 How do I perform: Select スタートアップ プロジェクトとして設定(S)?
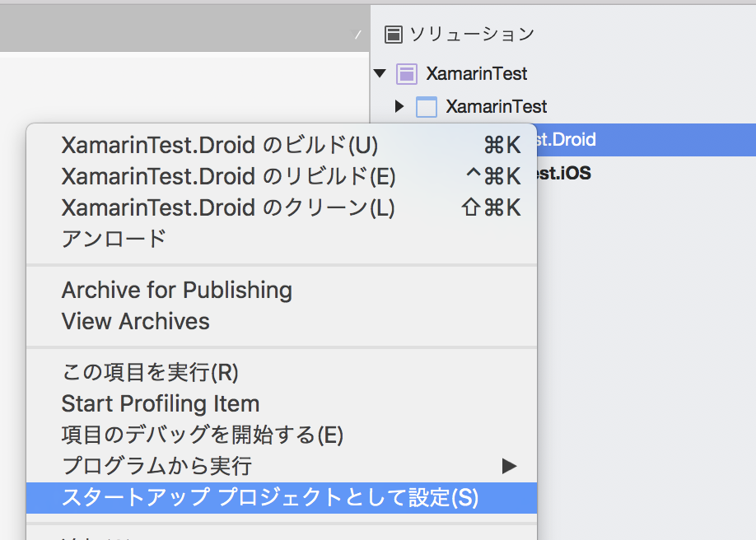coord(282,497)
